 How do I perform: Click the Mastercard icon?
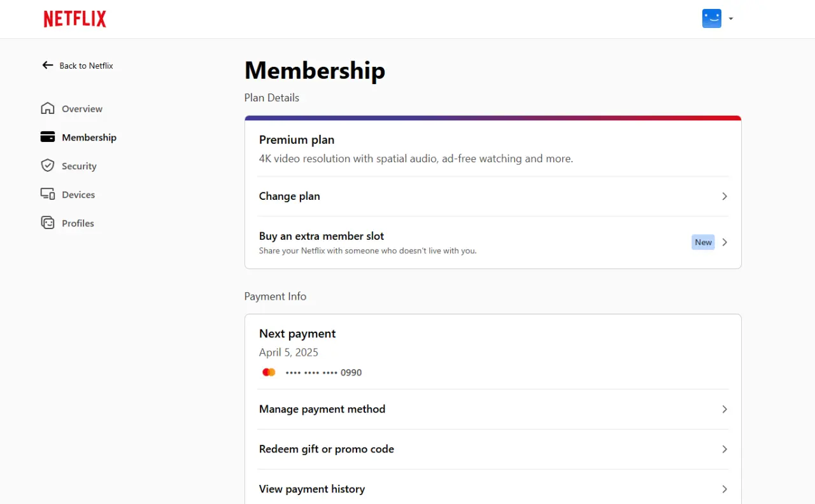pos(269,372)
